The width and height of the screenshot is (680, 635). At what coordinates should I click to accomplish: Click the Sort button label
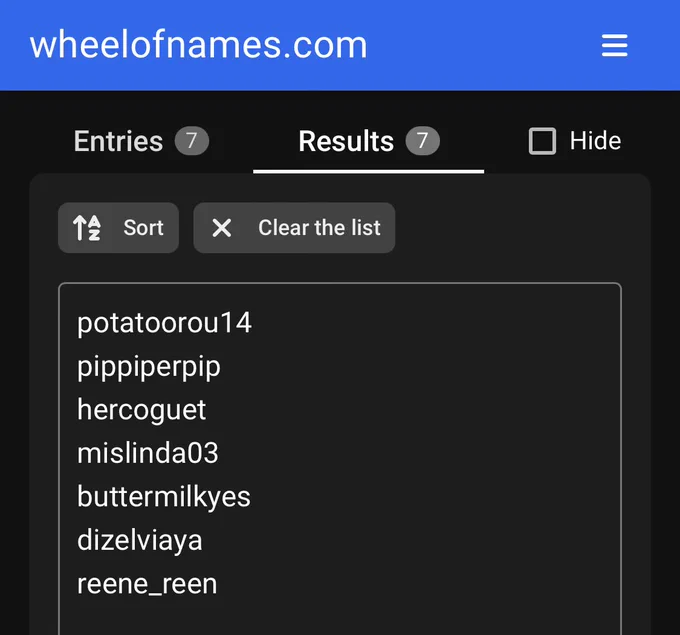point(143,228)
